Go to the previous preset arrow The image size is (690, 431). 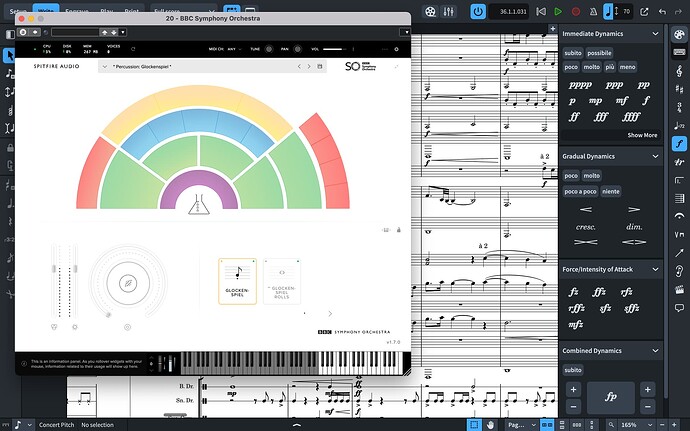[x=299, y=66]
